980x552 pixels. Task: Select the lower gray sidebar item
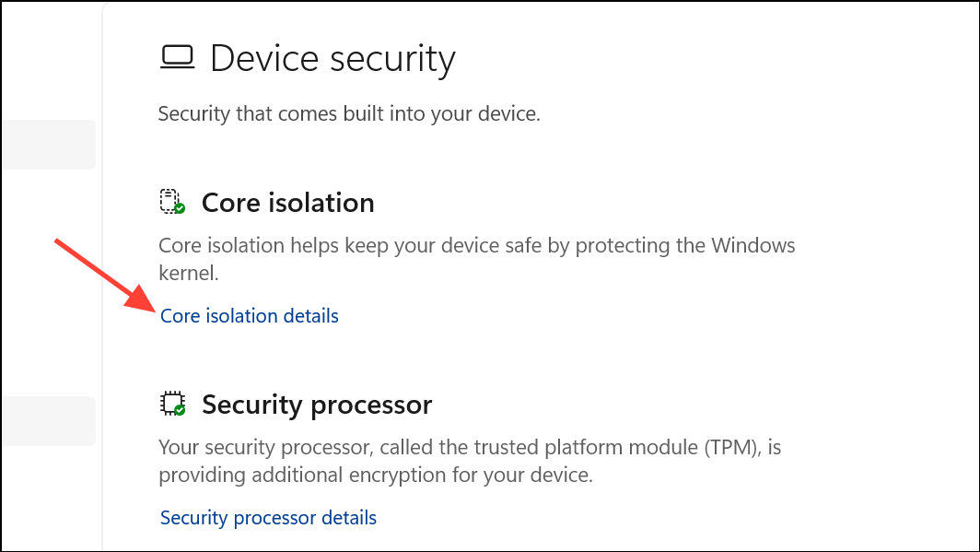(48, 421)
